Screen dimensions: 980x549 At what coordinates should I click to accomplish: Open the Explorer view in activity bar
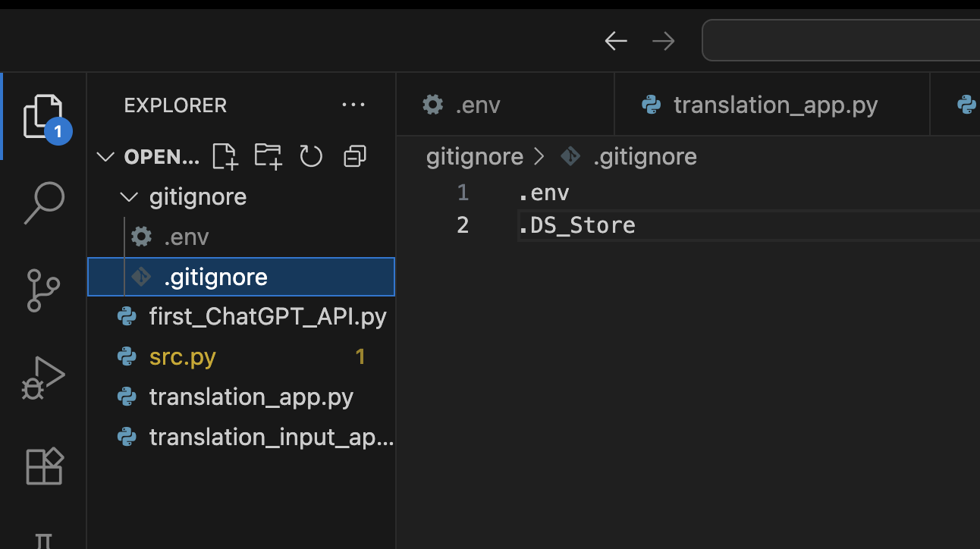click(x=43, y=116)
